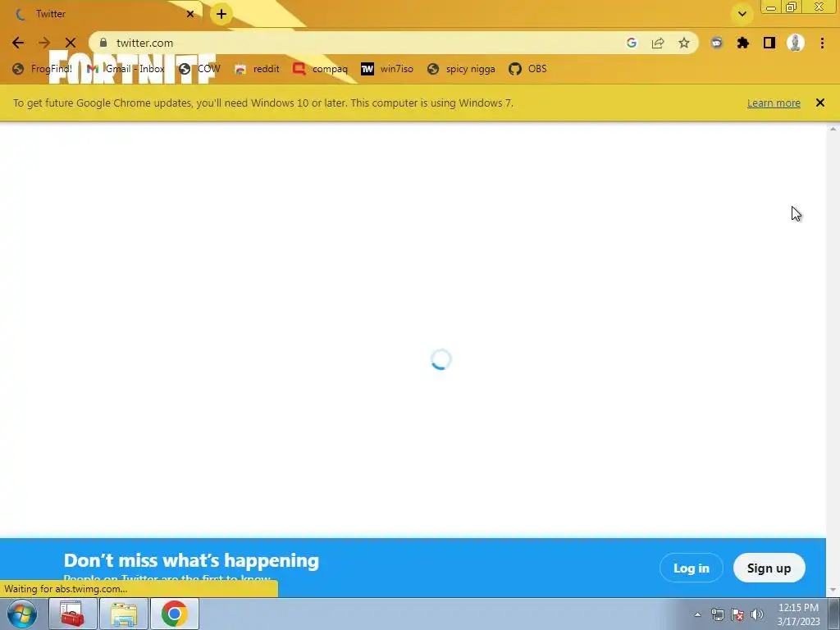Open the OBS GitHub bookmark
Viewport: 840px width, 630px height.
click(527, 69)
